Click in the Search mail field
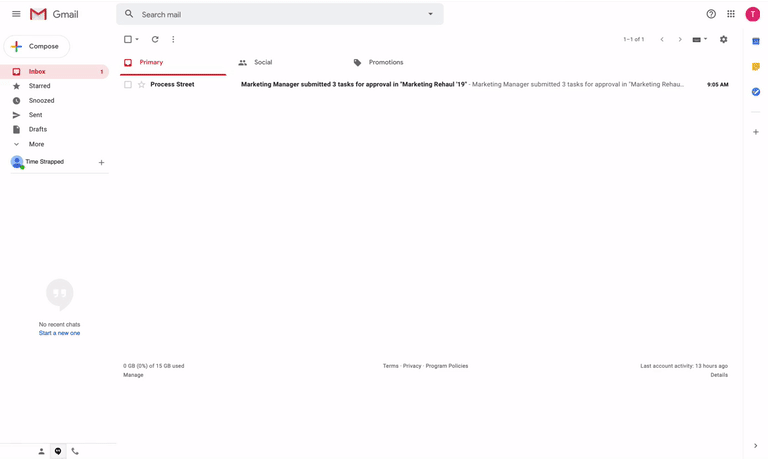The width and height of the screenshot is (768, 459). 279,14
